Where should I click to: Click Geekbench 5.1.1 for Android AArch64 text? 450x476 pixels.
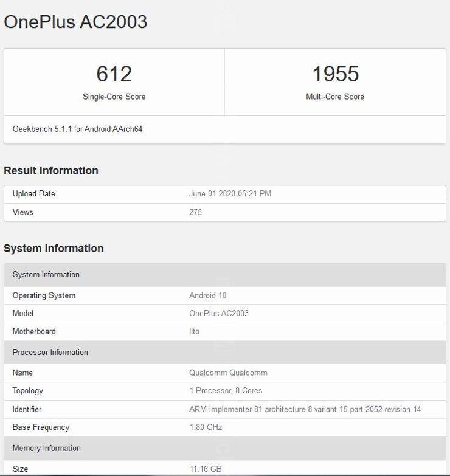pos(77,129)
